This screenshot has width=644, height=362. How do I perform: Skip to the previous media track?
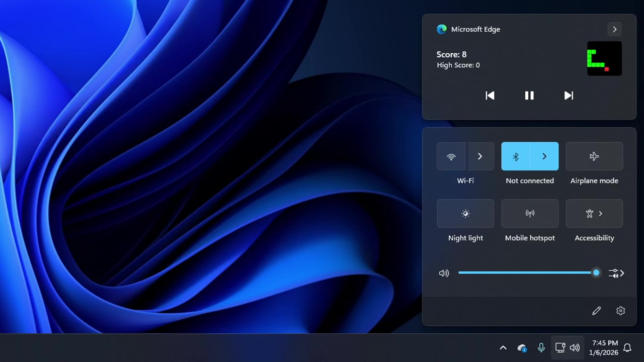pos(490,96)
